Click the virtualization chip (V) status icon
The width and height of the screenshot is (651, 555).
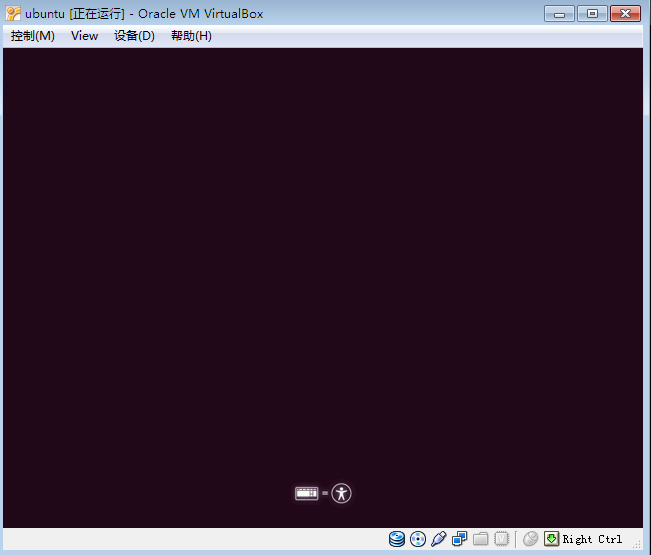pos(502,539)
